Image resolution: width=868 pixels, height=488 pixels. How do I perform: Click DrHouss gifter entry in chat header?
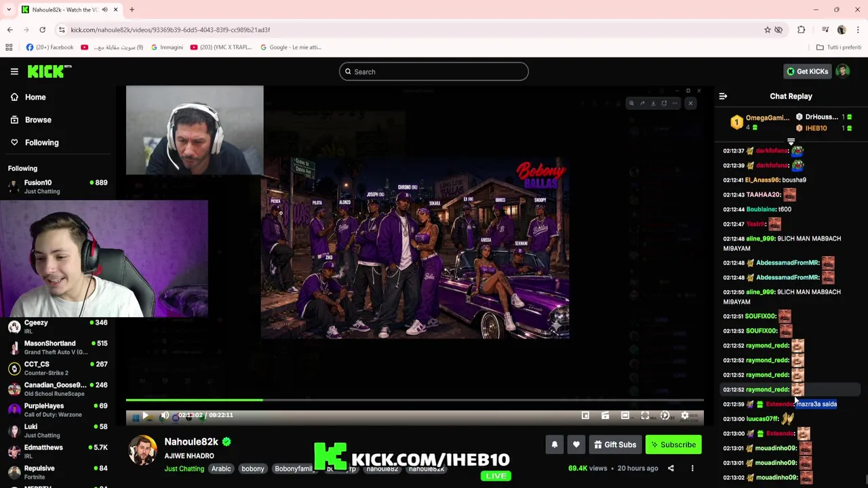point(824,117)
